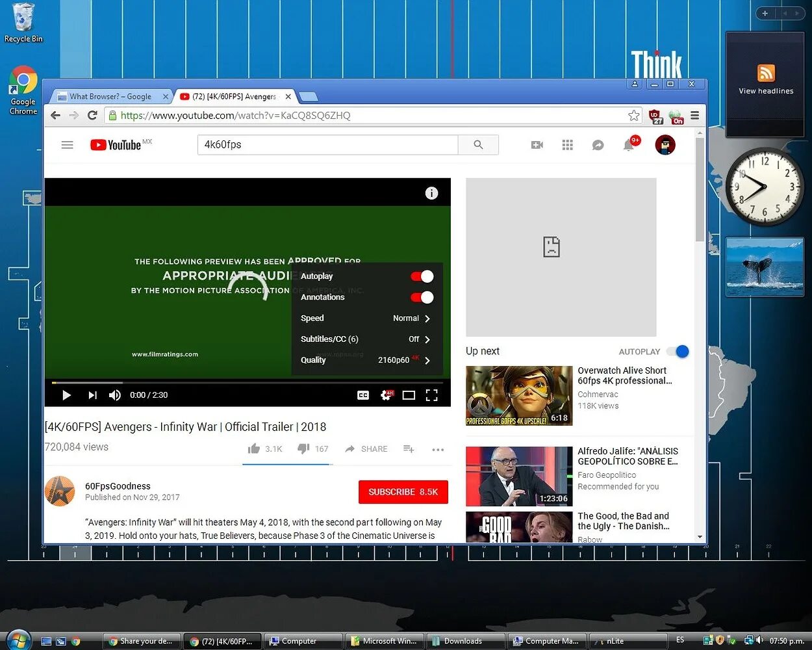
Task: Click the taskbar clock 07:50 p.m.
Action: coord(786,641)
